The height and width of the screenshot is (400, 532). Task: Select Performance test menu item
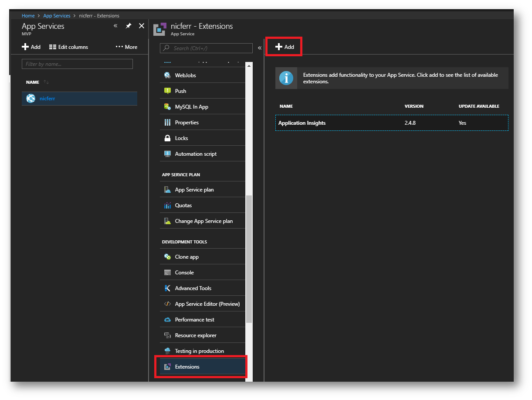pos(203,320)
